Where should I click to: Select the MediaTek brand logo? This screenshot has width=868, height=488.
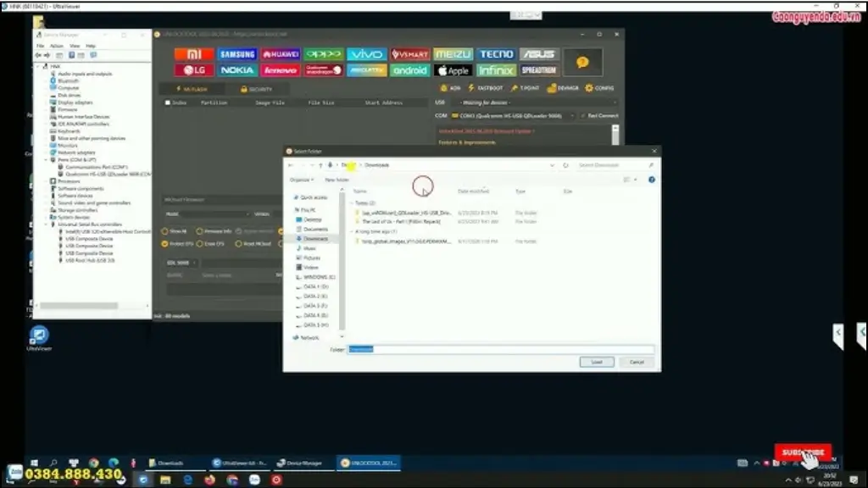click(366, 70)
